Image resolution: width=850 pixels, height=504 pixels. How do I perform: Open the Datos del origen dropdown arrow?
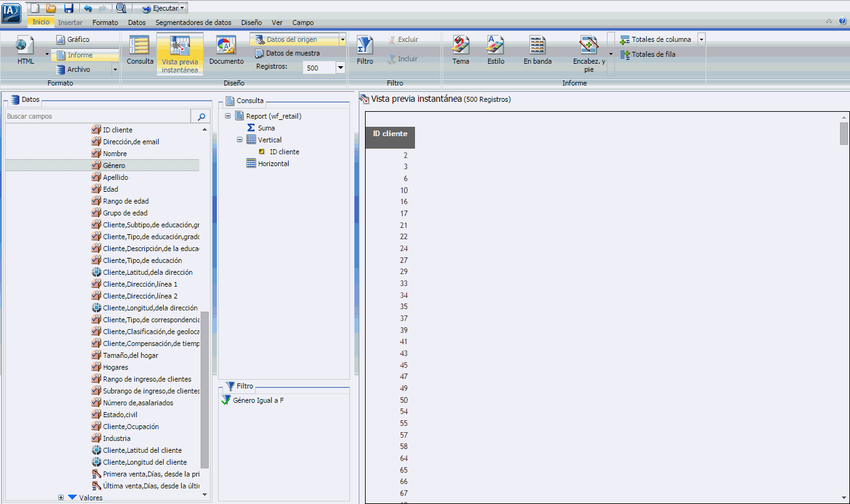[x=342, y=39]
